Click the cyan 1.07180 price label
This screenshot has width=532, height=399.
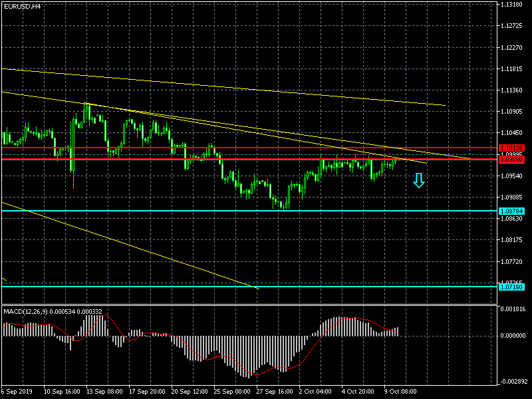511,287
